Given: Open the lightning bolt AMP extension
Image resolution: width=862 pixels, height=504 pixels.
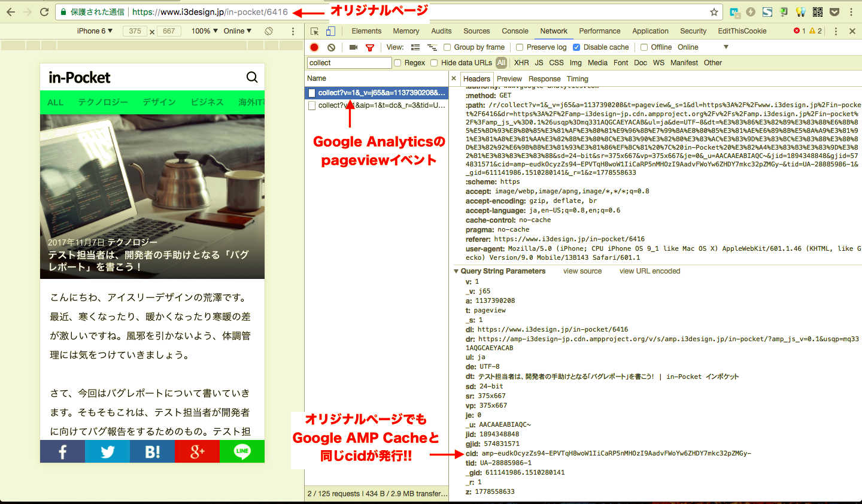Looking at the screenshot, I should click(x=751, y=12).
